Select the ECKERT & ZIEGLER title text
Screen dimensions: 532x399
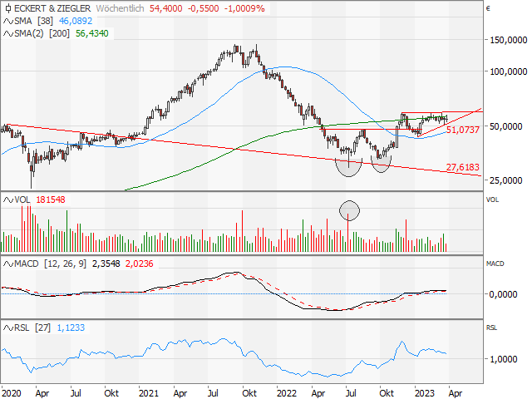[52, 8]
